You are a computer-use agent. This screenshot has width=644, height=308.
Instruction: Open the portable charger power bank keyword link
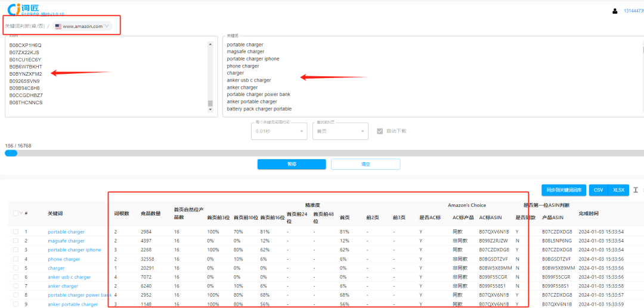(80, 295)
